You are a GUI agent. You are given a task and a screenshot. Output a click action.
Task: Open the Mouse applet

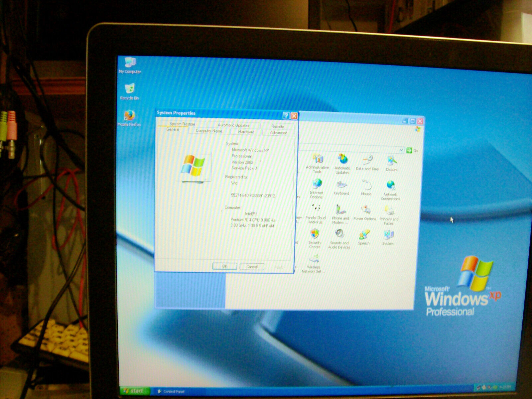point(366,188)
